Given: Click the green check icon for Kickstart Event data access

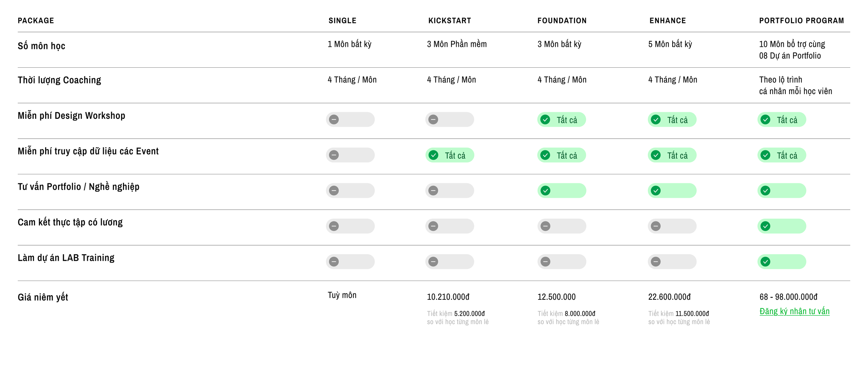Looking at the screenshot, I should (x=433, y=155).
